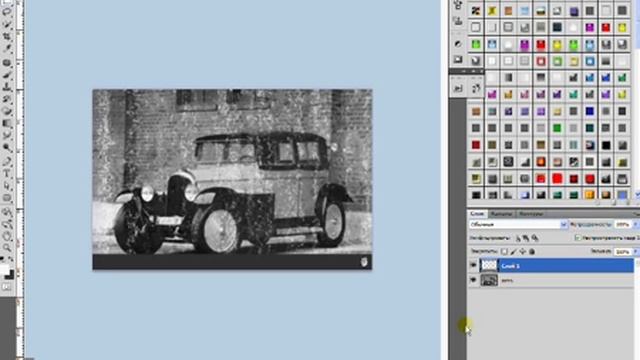Apply the dark blue style swatch

click(x=590, y=111)
